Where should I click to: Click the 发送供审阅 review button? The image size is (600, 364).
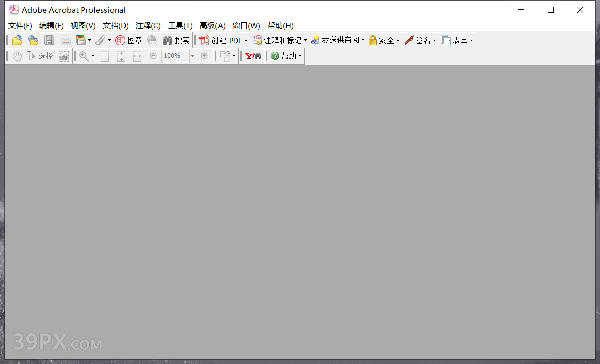[337, 40]
